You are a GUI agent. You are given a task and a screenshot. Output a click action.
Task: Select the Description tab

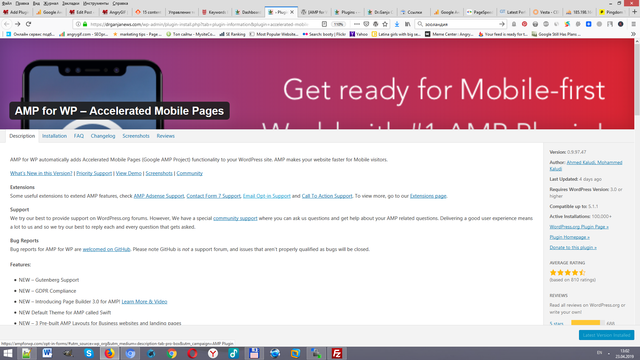pyautogui.click(x=22, y=136)
